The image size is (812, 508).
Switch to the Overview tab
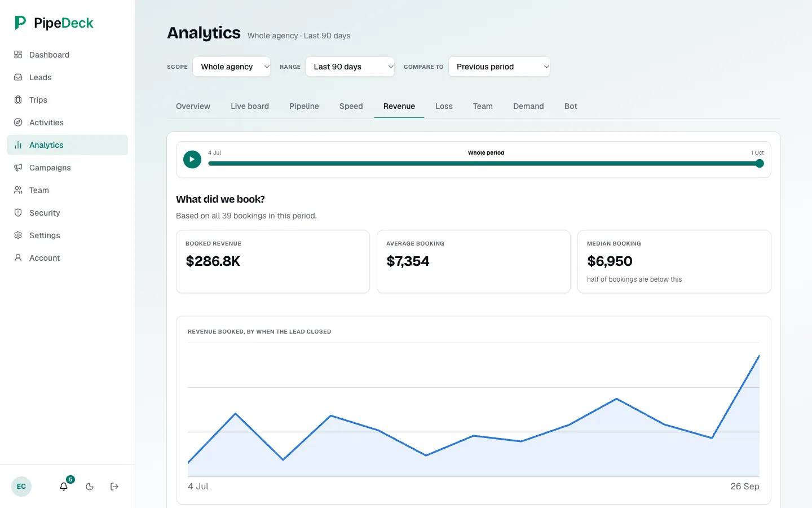[193, 106]
